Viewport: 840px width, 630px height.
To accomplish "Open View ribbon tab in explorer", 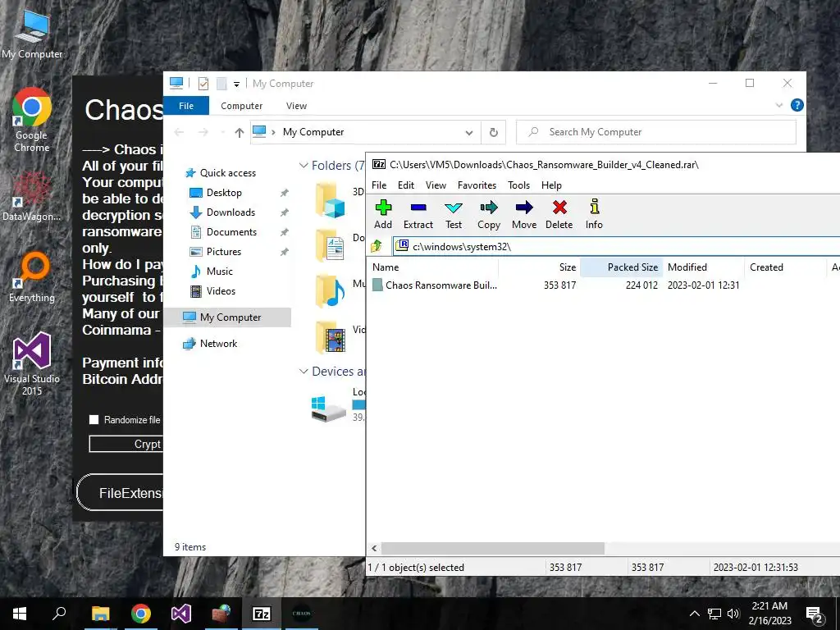I will pyautogui.click(x=296, y=106).
